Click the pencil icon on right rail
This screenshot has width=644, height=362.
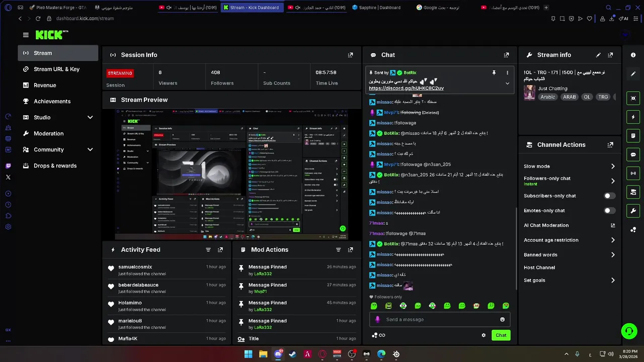click(x=633, y=73)
